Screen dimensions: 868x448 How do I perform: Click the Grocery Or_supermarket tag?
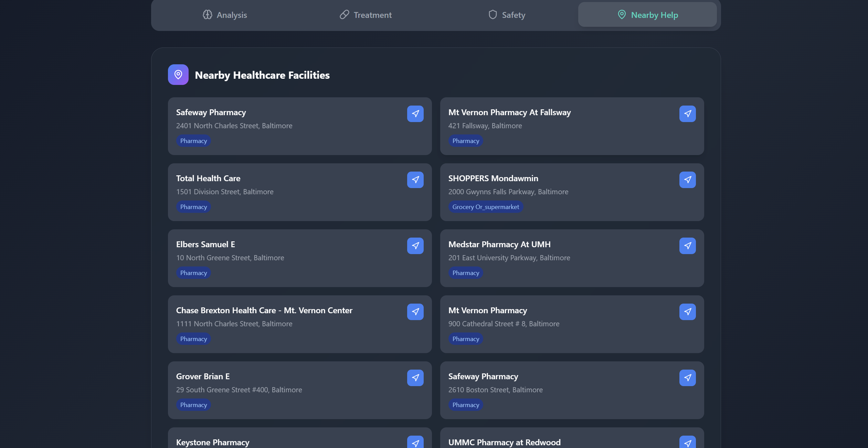(x=485, y=207)
